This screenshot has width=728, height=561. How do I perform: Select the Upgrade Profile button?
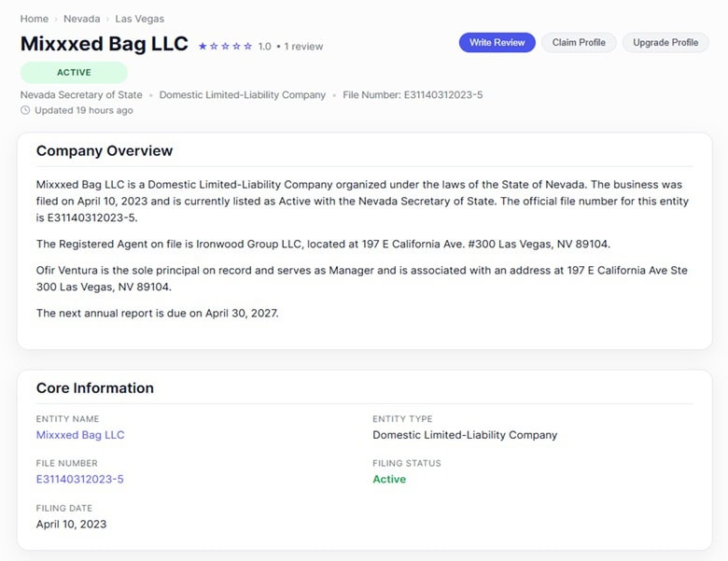click(665, 42)
